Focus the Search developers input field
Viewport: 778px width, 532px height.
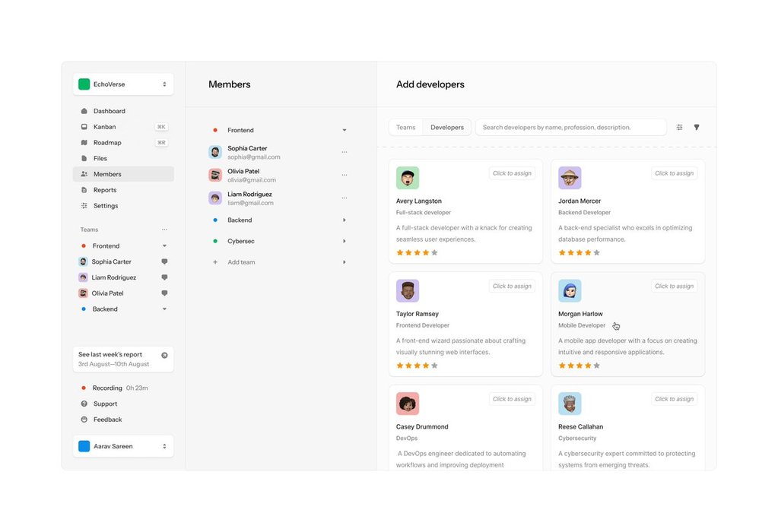tap(570, 128)
